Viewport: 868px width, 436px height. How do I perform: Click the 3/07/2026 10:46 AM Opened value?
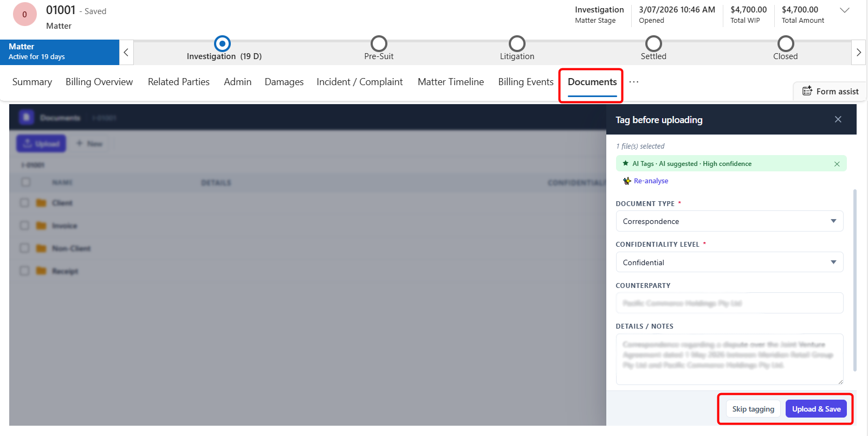[677, 10]
